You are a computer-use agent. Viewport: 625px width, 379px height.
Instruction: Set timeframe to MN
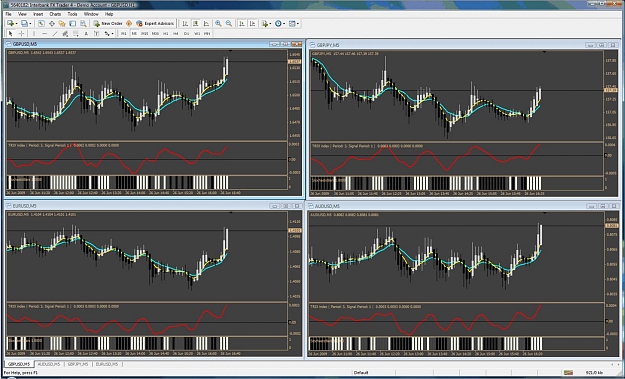pyautogui.click(x=207, y=33)
